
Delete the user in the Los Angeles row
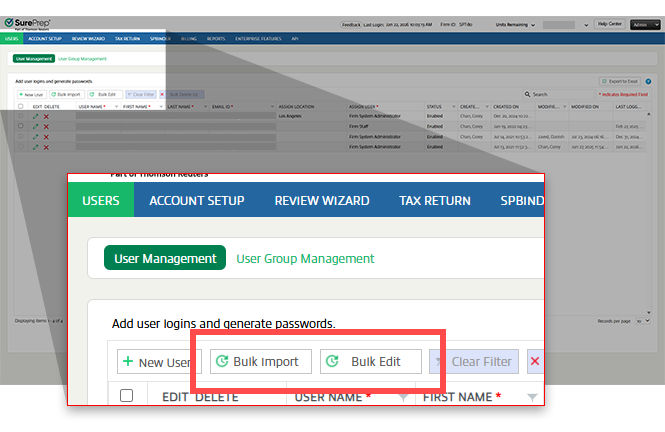pos(46,116)
